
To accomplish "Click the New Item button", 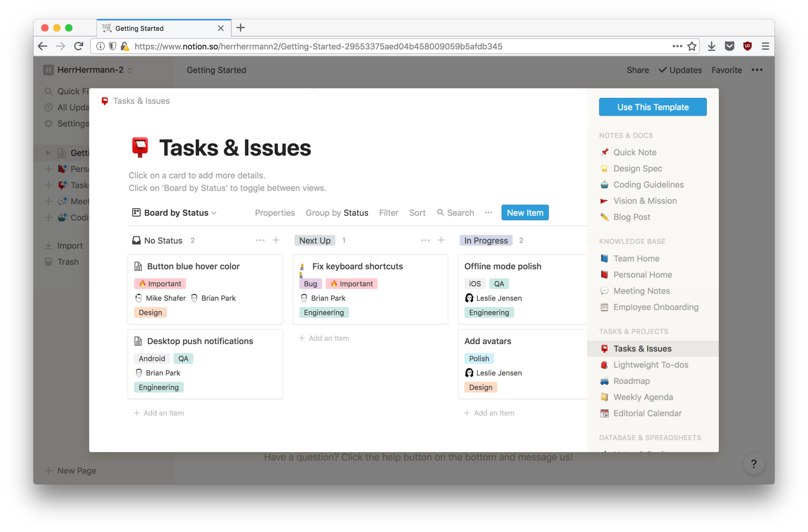I will [x=525, y=213].
